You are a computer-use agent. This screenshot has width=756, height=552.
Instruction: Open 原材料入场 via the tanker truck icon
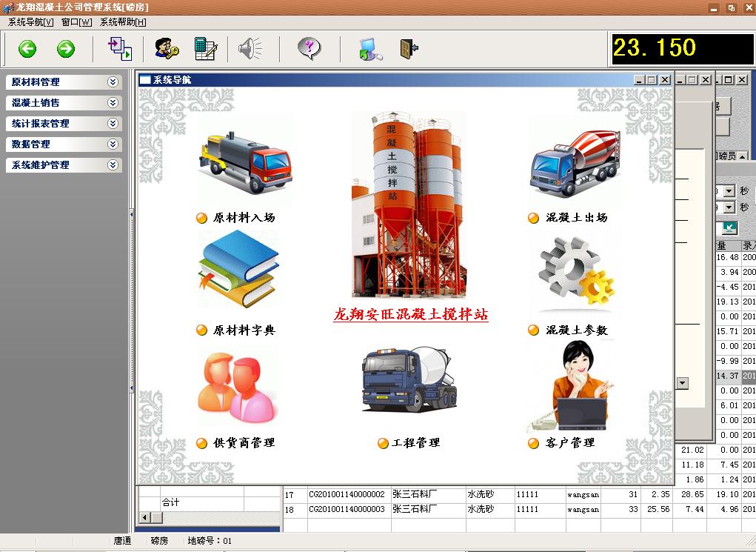[x=246, y=162]
